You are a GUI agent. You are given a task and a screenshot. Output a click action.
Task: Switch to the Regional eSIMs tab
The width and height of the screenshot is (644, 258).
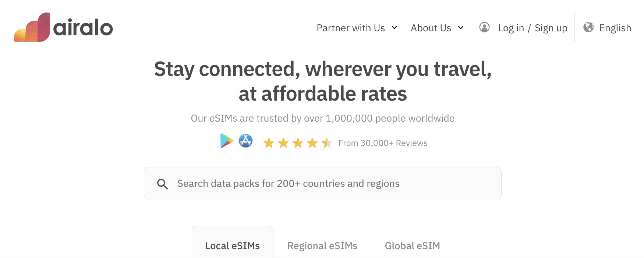tap(322, 245)
